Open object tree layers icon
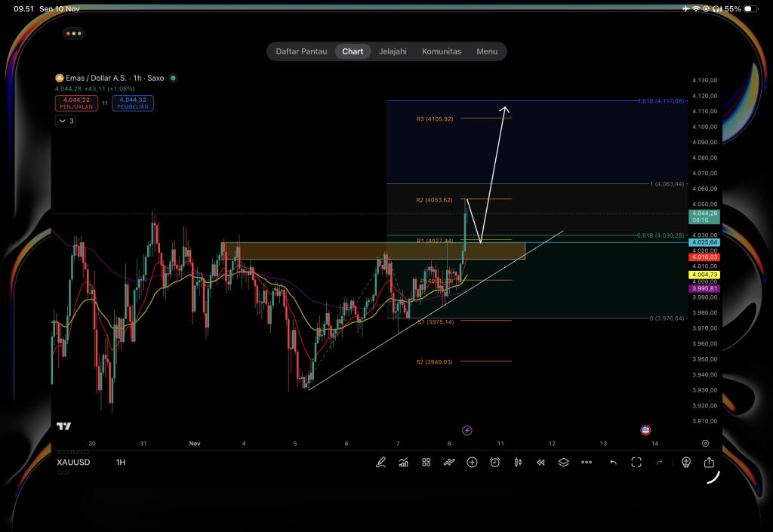773x532 pixels. 563,462
